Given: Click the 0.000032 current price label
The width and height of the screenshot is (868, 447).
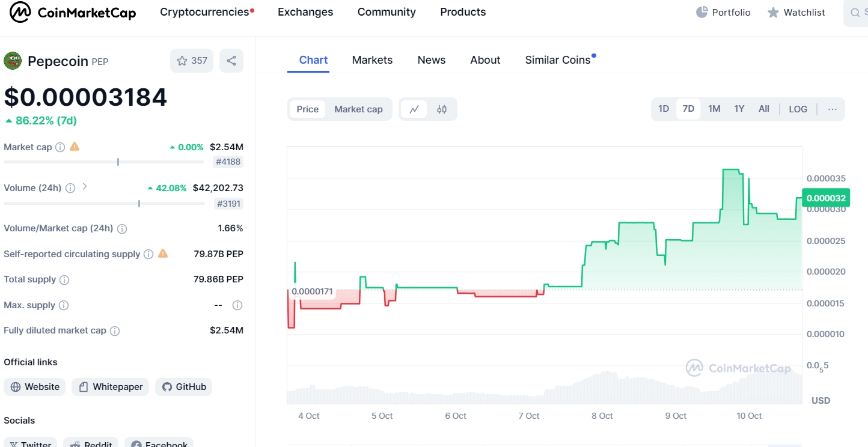Looking at the screenshot, I should [826, 198].
